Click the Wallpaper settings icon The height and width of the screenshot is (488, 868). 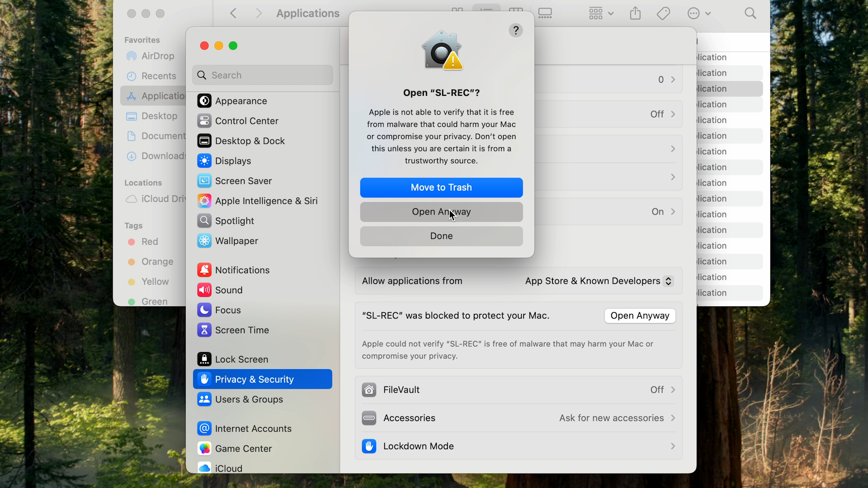(204, 241)
